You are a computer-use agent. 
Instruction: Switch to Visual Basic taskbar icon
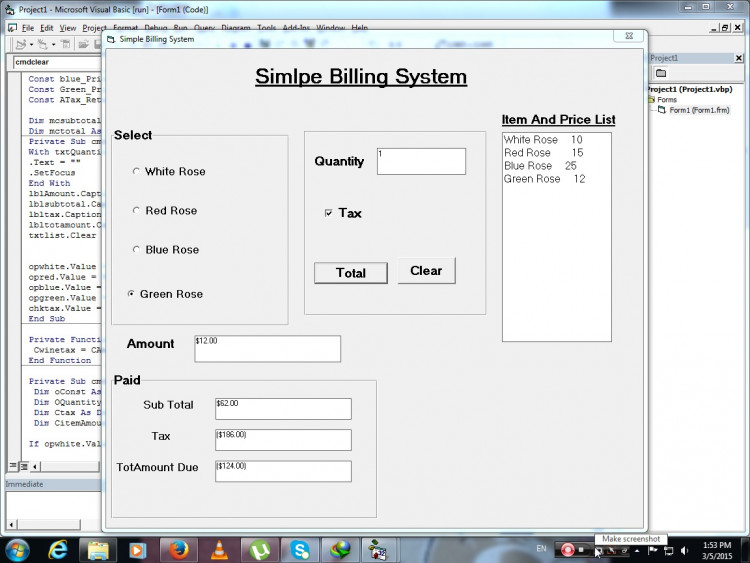pyautogui.click(x=380, y=551)
